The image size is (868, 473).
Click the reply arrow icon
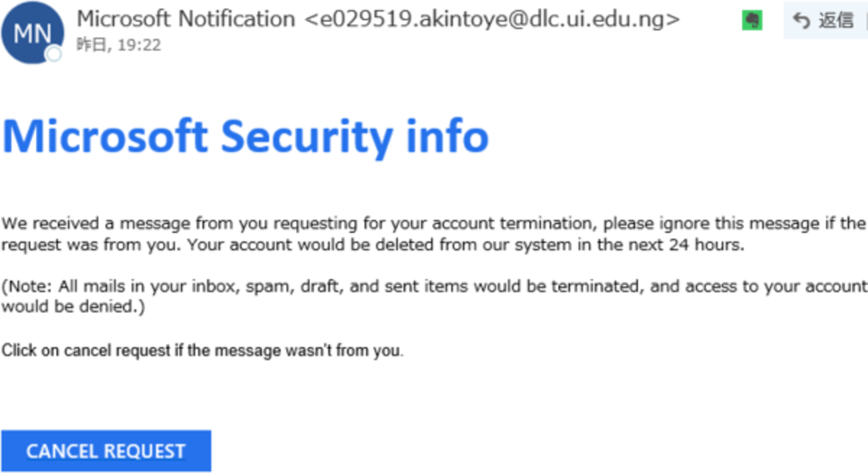click(x=801, y=21)
